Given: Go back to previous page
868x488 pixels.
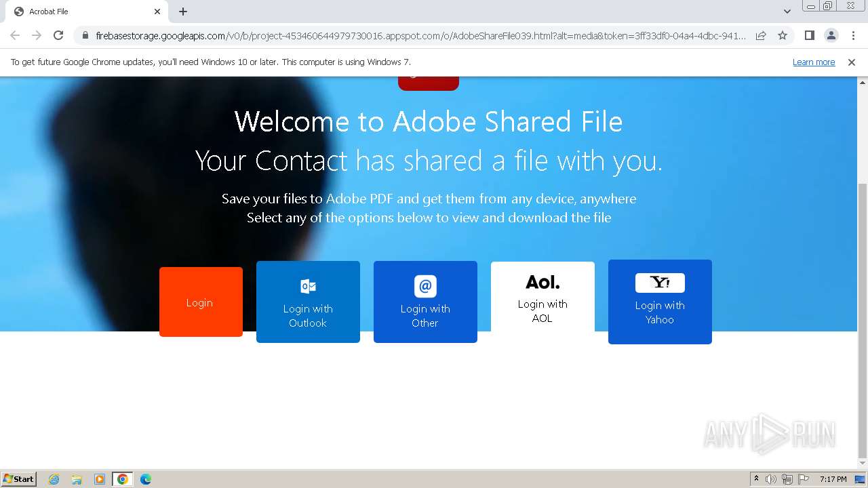Looking at the screenshot, I should tap(15, 35).
